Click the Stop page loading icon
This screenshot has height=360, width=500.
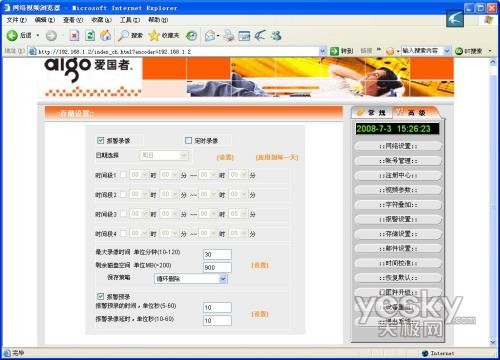pos(74,35)
